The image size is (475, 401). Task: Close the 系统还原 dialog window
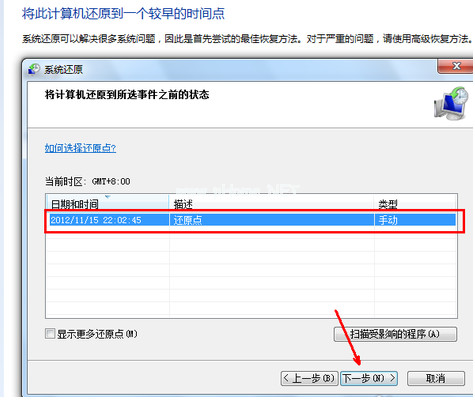point(455,66)
